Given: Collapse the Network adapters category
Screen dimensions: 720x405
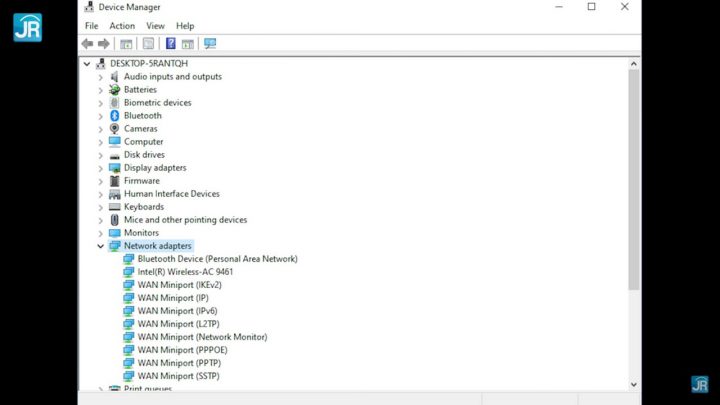Looking at the screenshot, I should click(100, 246).
